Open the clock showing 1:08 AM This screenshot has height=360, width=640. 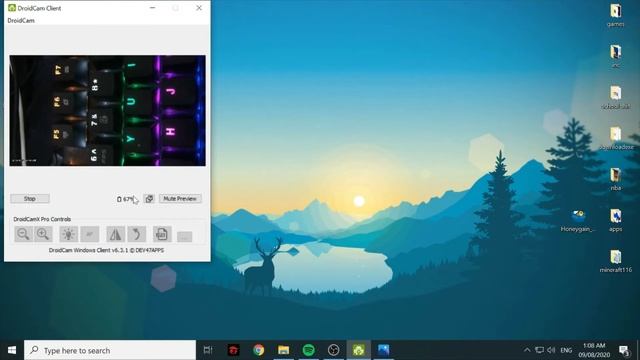594,350
